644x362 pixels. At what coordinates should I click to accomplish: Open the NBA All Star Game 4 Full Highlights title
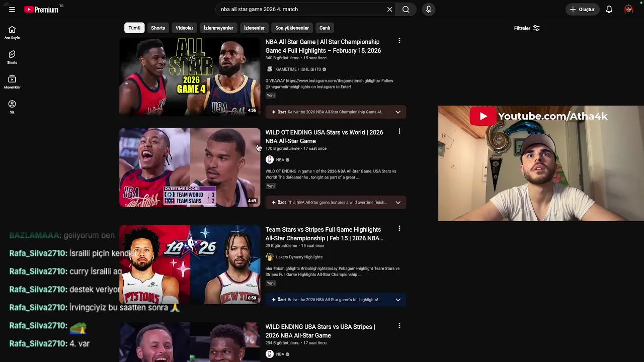(x=323, y=46)
